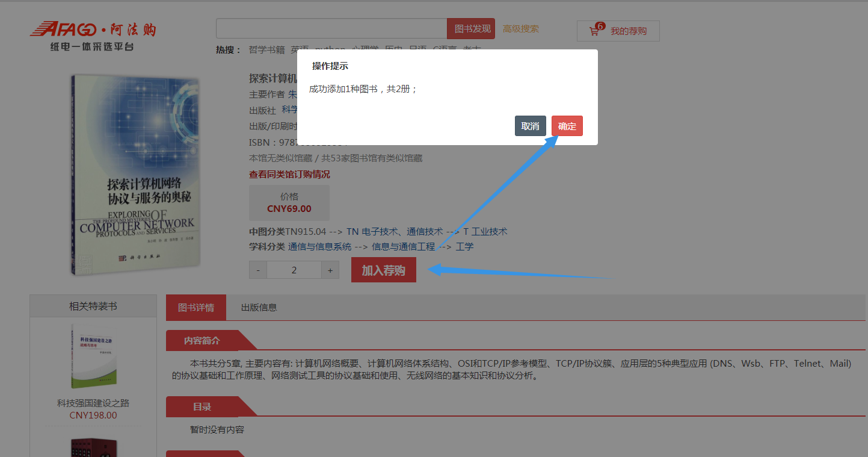
Task: Open the 工业技术 classification link
Action: click(489, 231)
